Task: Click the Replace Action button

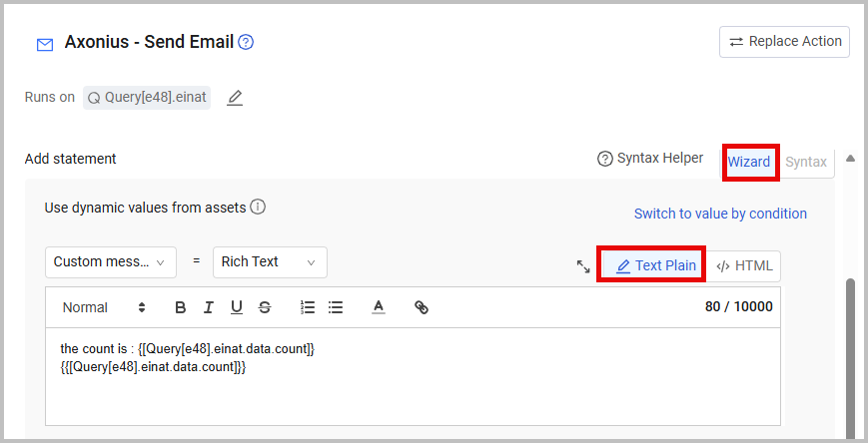Action: click(784, 42)
